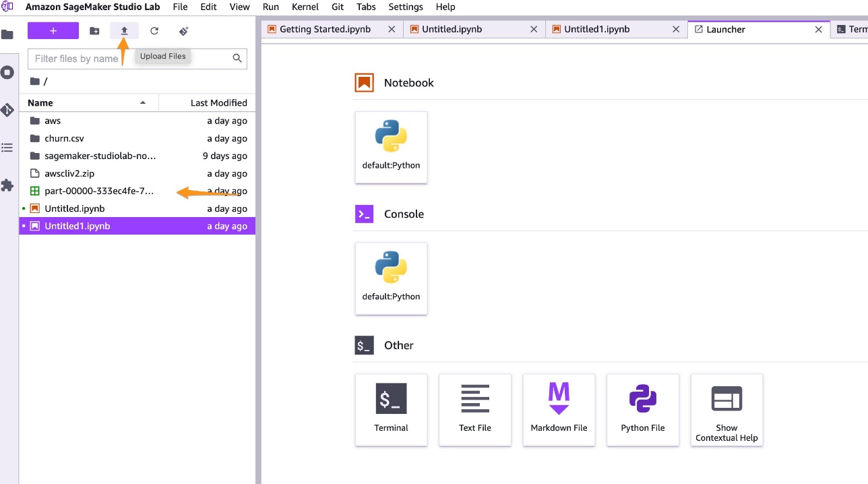Click the Show Contextual Help card

[726, 410]
